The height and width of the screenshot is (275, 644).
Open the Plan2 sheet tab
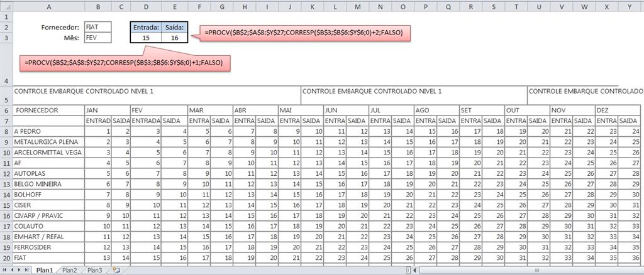tap(69, 271)
